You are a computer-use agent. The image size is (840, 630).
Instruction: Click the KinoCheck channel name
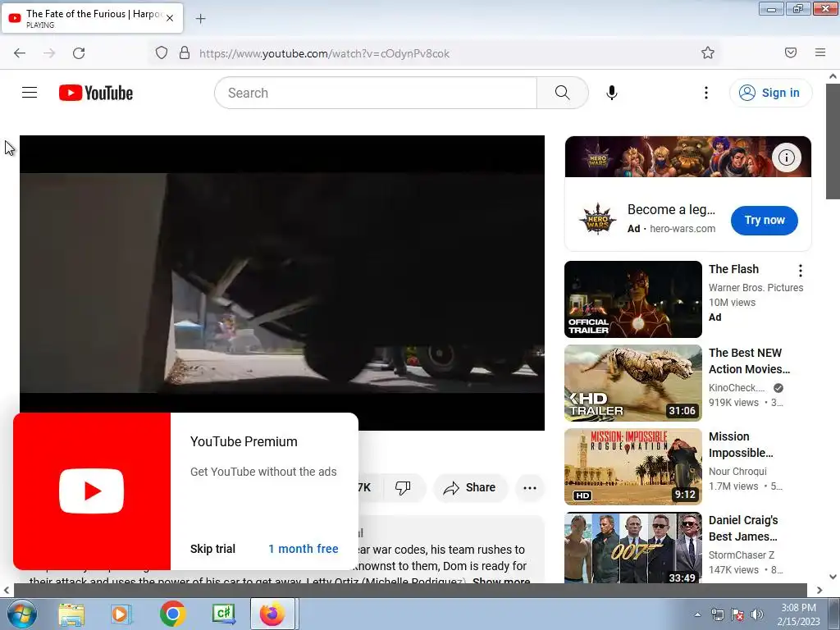(x=737, y=388)
